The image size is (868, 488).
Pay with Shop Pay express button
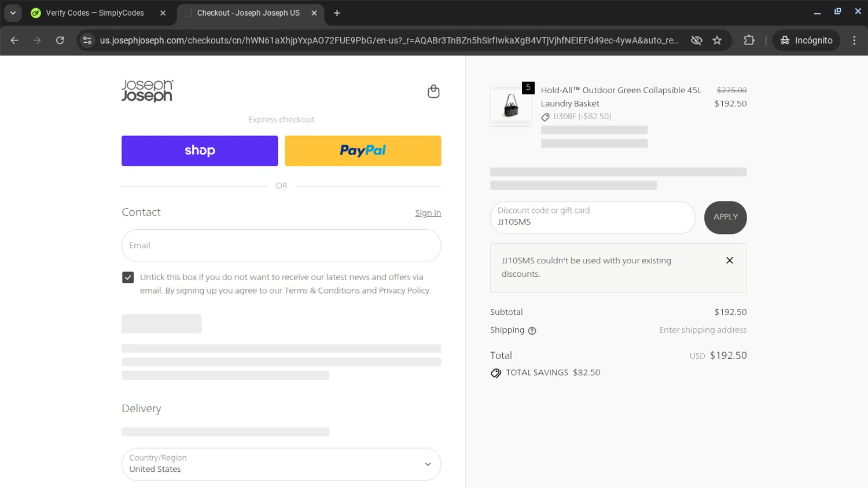[200, 151]
